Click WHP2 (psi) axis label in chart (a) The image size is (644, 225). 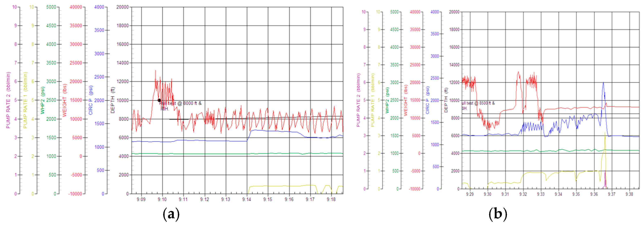point(43,100)
